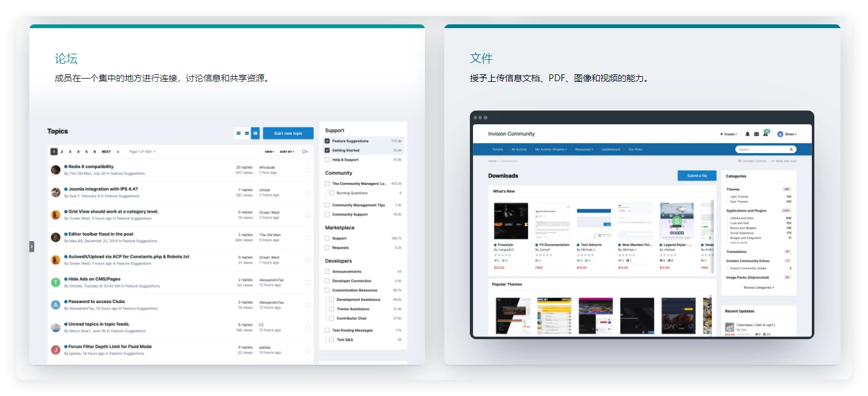Screen dimensions: 868x396
Task: Select the Redis 6 compatibility topic checkbox
Action: pyautogui.click(x=308, y=170)
